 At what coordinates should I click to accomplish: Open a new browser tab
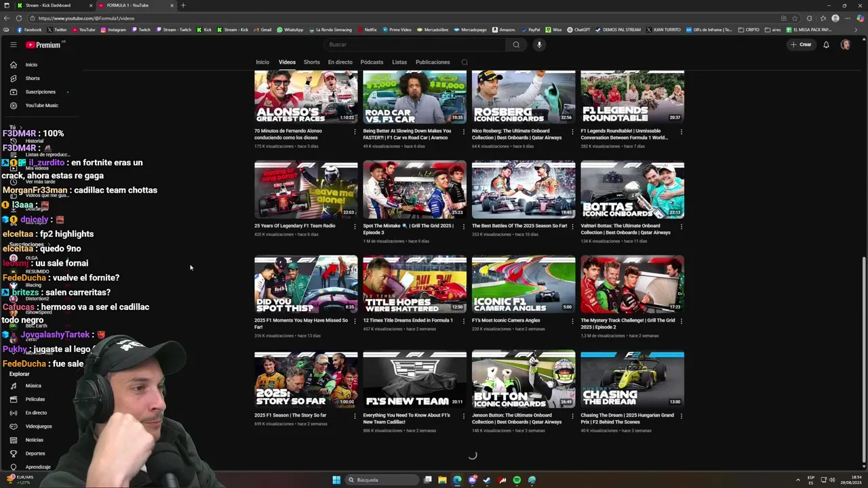[x=182, y=5]
